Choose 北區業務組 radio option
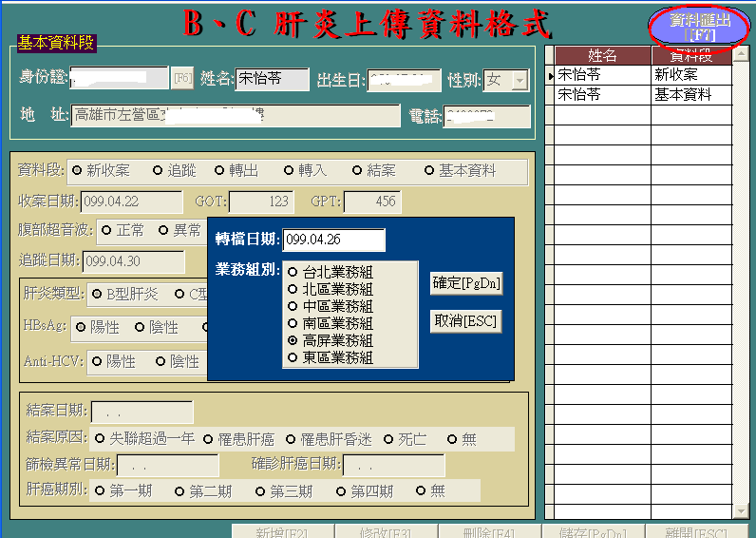The image size is (756, 538). tap(293, 290)
